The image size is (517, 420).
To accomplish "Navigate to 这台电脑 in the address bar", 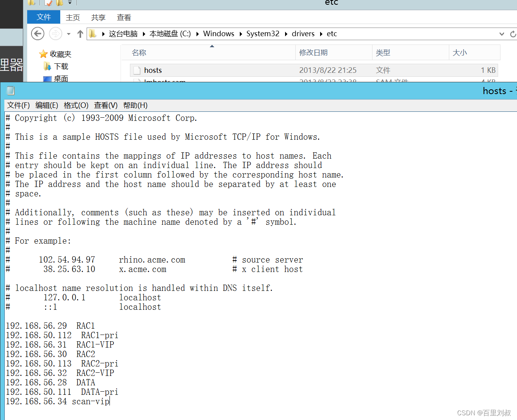I will 123,34.
